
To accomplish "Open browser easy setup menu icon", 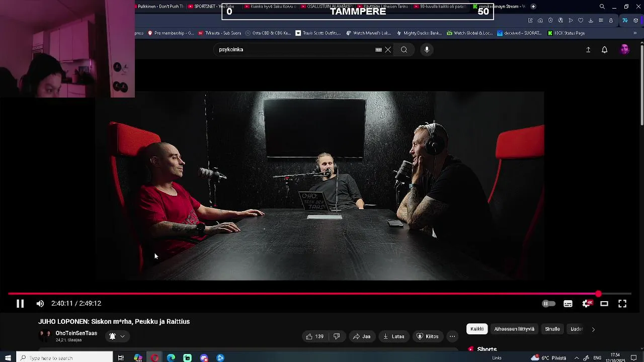I will coord(601,21).
